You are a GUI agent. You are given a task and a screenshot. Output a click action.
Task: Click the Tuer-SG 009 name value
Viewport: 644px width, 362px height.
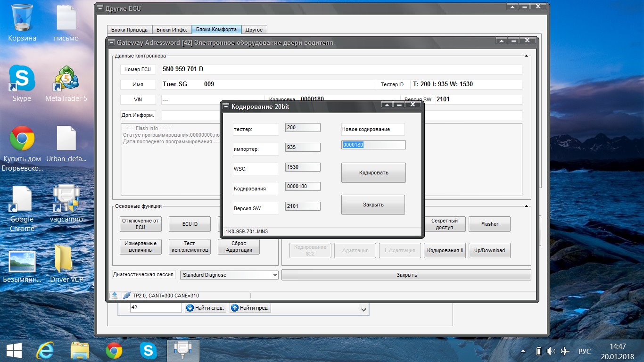pos(188,84)
